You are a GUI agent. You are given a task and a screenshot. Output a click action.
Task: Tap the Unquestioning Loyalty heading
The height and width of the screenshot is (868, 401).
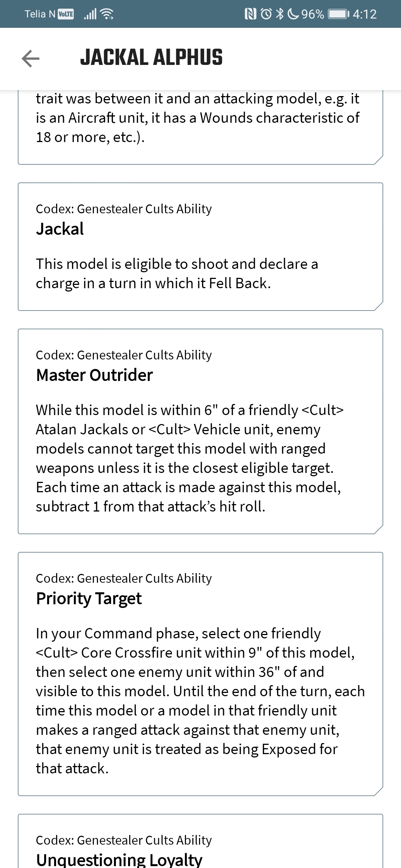119,859
